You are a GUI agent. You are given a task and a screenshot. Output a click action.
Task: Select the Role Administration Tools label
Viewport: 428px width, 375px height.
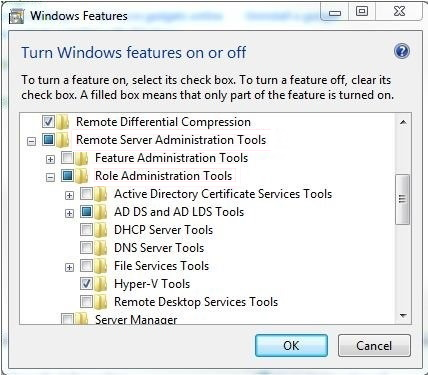163,176
